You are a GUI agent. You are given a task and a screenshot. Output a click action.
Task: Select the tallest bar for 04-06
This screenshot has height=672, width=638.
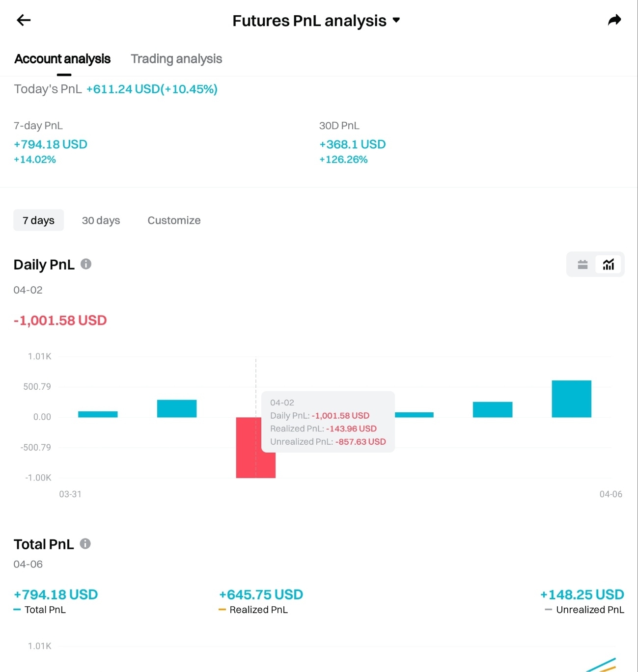pos(572,399)
